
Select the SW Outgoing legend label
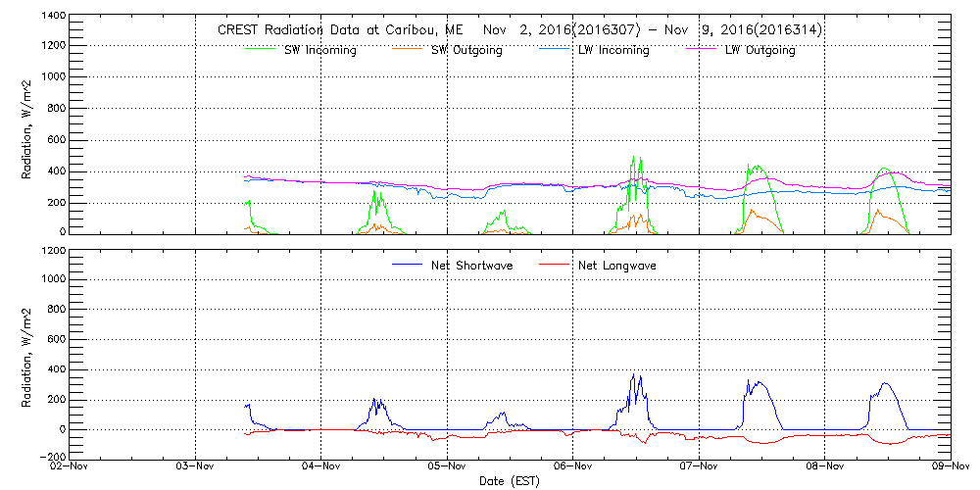(x=466, y=50)
